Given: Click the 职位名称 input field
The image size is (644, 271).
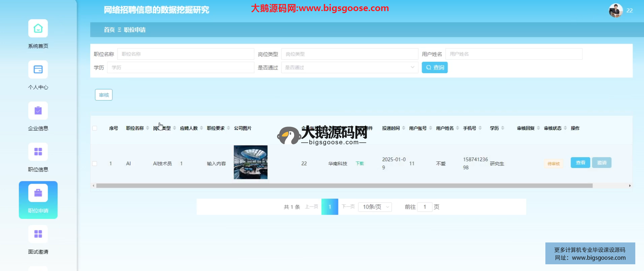Looking at the screenshot, I should (185, 54).
